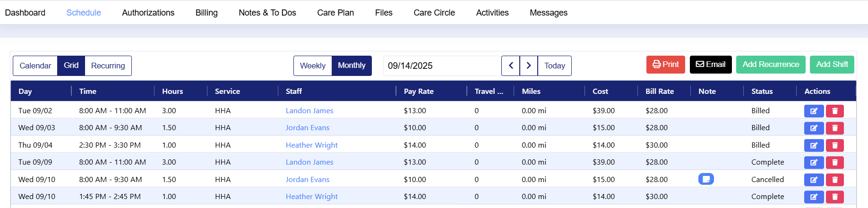Switch to the Calendar view
Image resolution: width=868 pixels, height=208 pixels.
point(35,66)
